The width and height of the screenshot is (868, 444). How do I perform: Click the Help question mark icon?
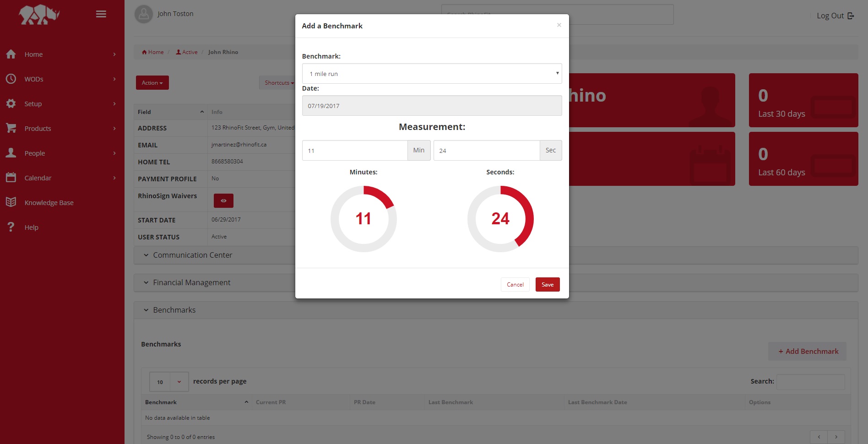coord(11,227)
